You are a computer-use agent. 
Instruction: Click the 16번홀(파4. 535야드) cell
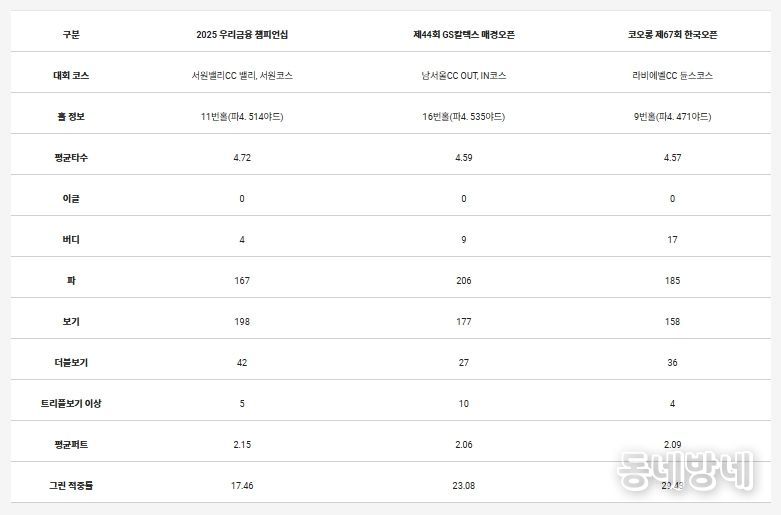point(463,117)
